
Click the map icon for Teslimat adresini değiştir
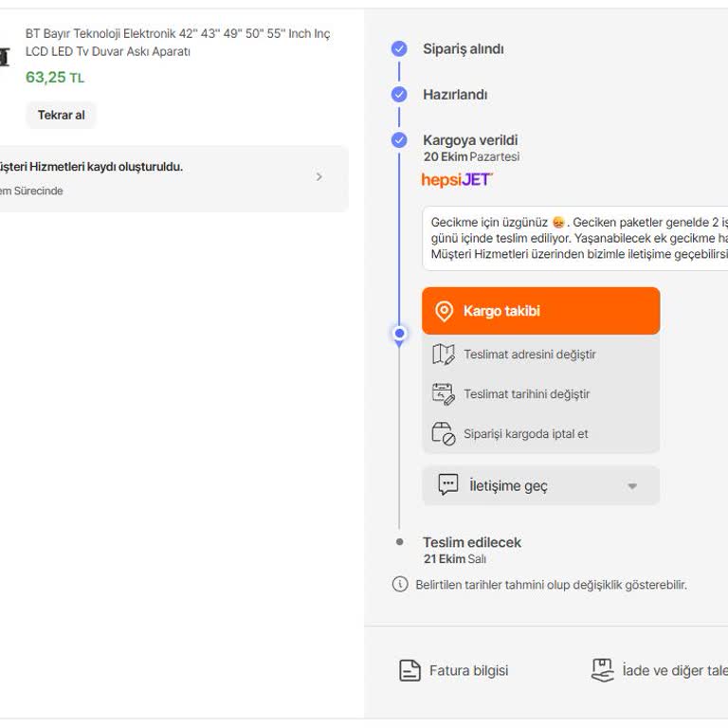[444, 355]
